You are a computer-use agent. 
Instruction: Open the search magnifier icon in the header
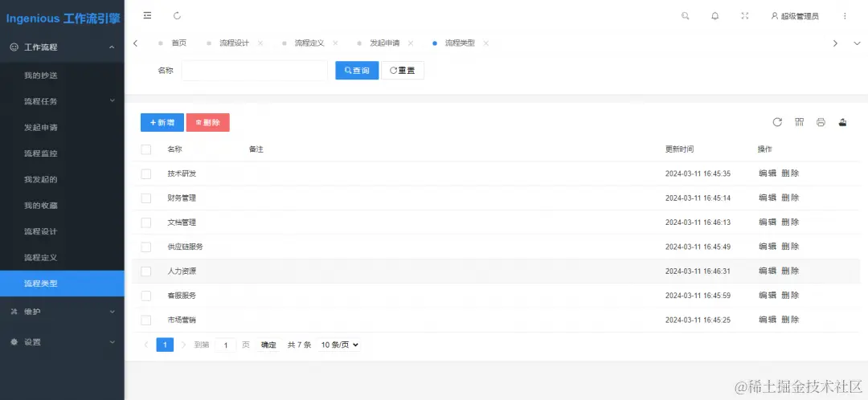click(686, 16)
